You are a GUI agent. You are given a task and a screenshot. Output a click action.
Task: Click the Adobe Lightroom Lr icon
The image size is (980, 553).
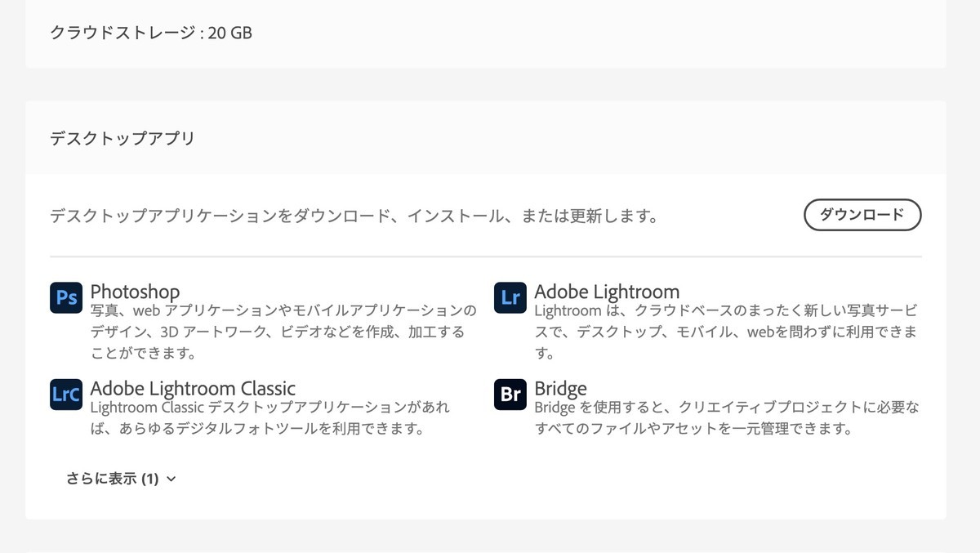point(510,297)
